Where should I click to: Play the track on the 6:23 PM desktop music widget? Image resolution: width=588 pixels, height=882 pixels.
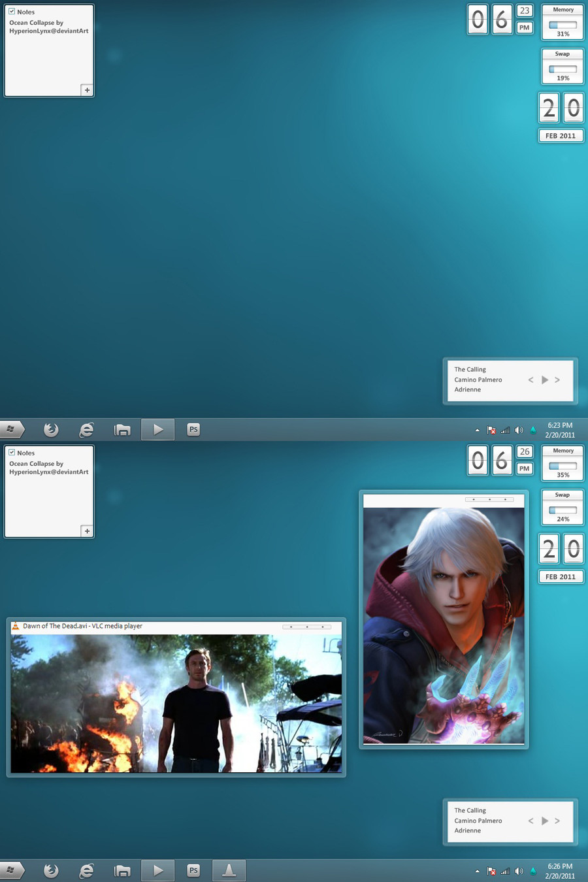coord(545,380)
